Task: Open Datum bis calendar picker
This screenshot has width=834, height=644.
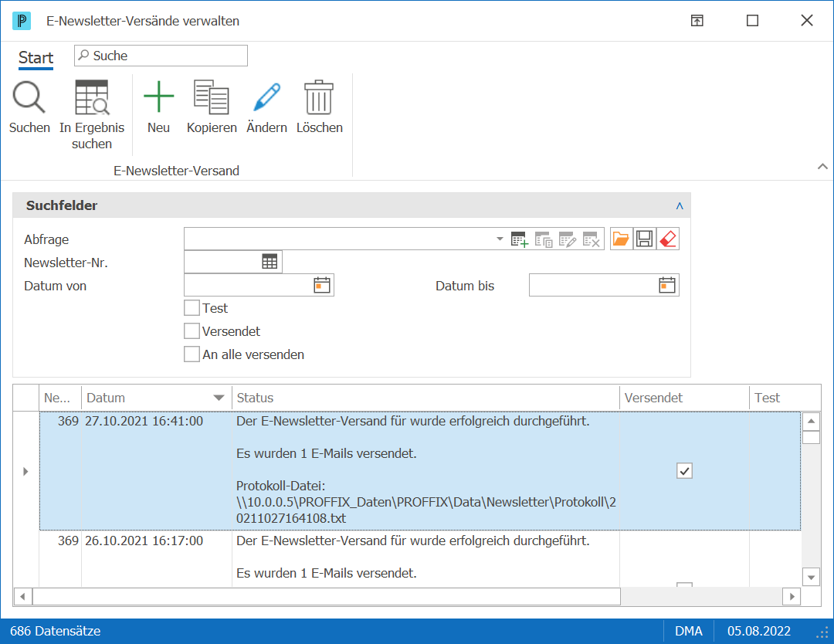Action: point(667,285)
